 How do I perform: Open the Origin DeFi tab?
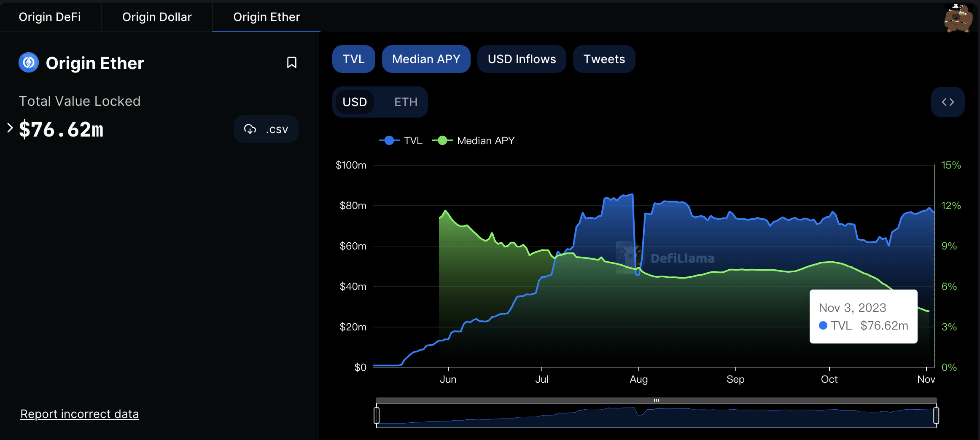click(49, 17)
